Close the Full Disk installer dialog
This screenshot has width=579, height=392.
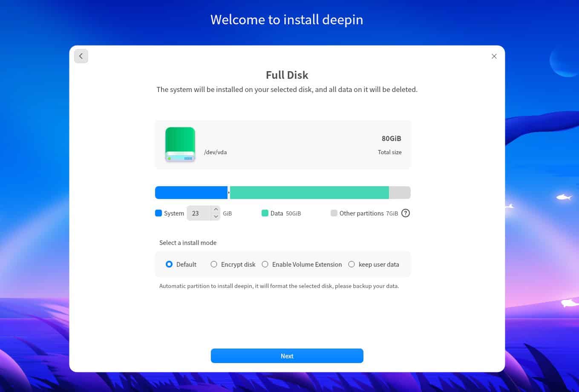[x=494, y=56]
